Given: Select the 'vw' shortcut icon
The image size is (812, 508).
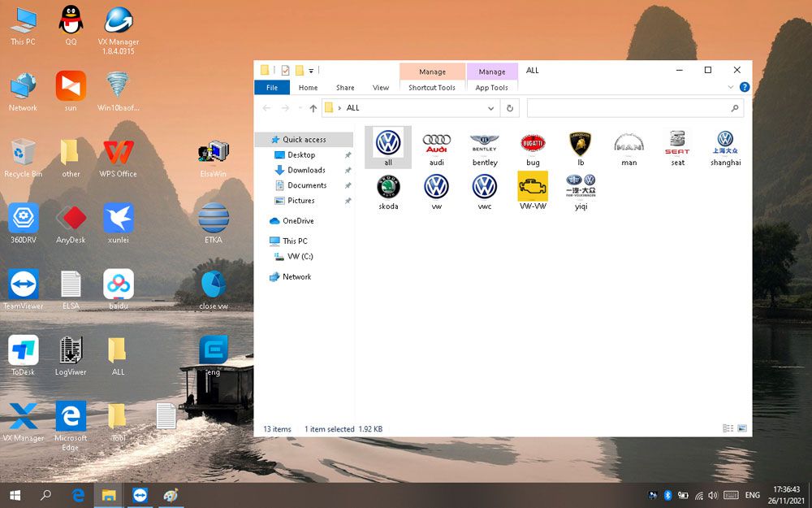Looking at the screenshot, I should click(437, 191).
